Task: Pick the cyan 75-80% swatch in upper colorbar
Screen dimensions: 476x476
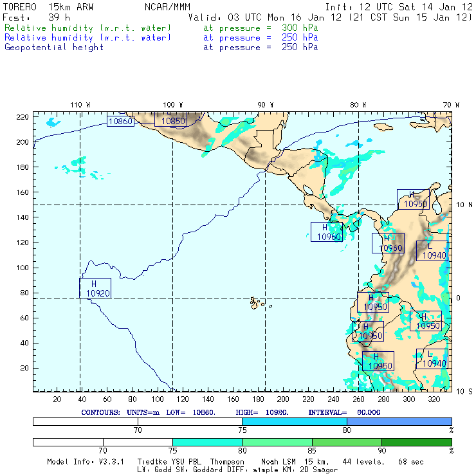Action: pos(294,421)
